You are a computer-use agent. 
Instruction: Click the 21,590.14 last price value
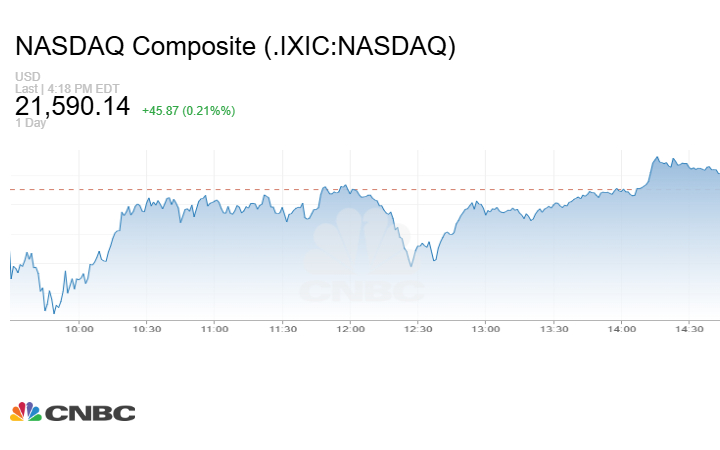pyautogui.click(x=73, y=105)
